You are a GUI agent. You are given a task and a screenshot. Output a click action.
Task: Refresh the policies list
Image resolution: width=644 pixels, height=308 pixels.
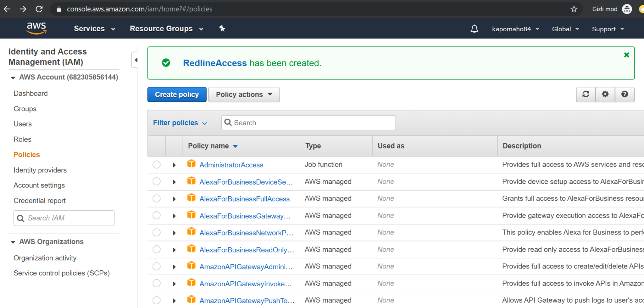pos(586,94)
